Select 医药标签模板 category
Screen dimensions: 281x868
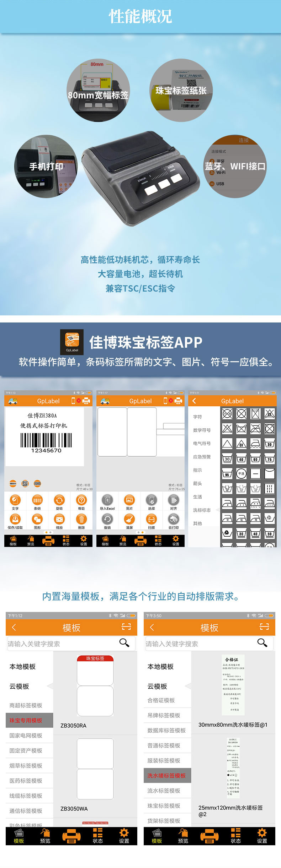(29, 781)
